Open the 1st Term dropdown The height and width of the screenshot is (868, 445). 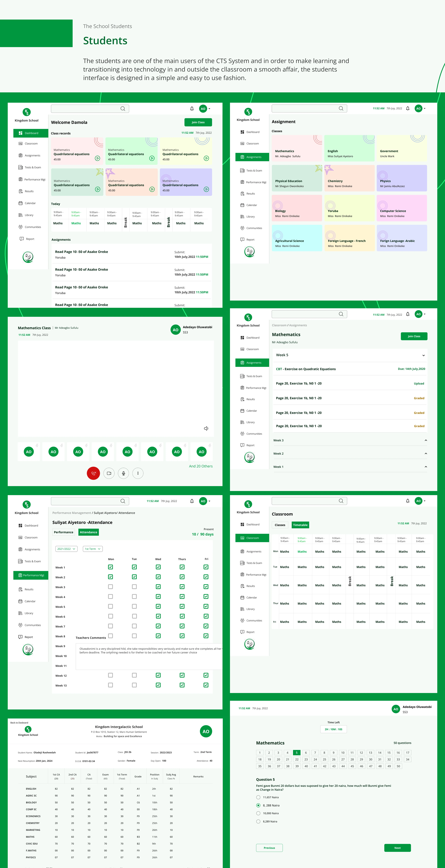coord(93,549)
